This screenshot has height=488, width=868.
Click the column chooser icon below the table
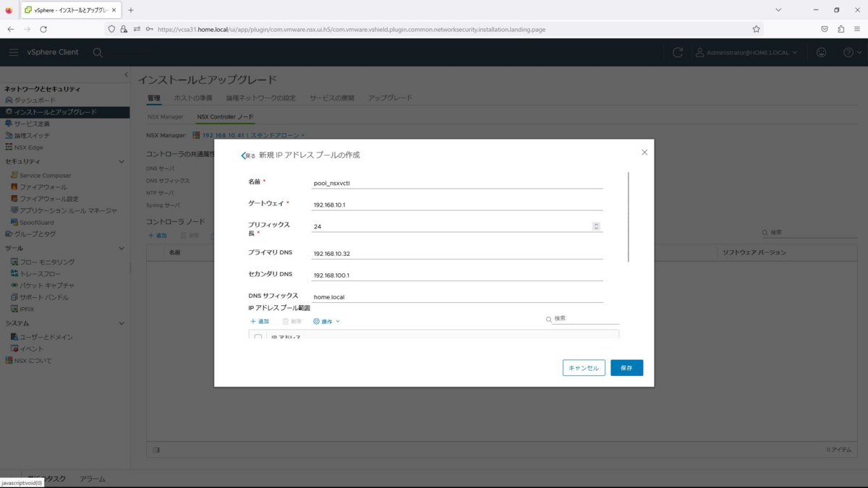click(x=156, y=450)
